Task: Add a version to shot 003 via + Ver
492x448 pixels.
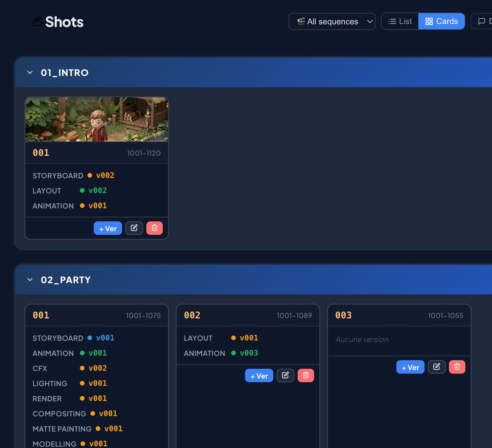Action: point(410,367)
